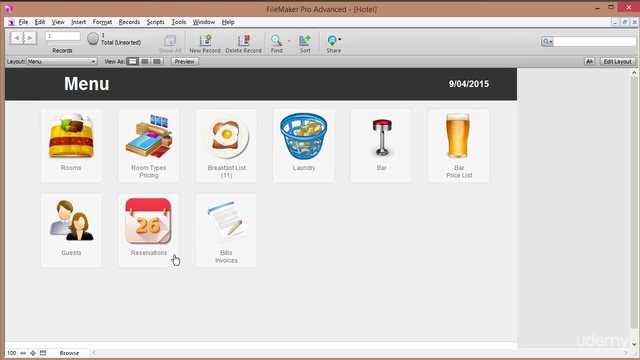640x360 pixels.
Task: Click the quick find search field
Action: (595, 41)
